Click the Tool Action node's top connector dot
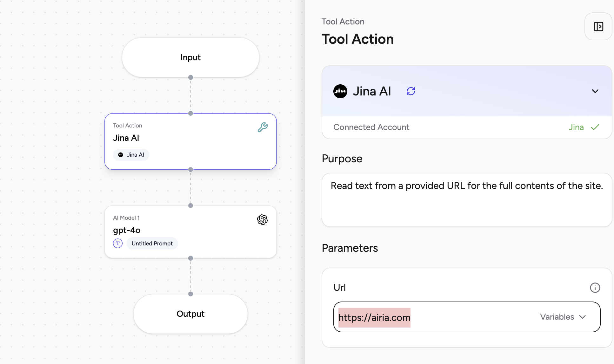This screenshot has width=614, height=364. pyautogui.click(x=190, y=113)
